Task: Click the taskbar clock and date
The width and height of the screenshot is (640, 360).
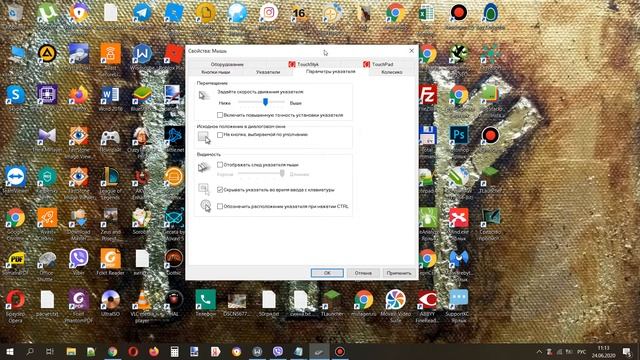Action: [x=603, y=352]
